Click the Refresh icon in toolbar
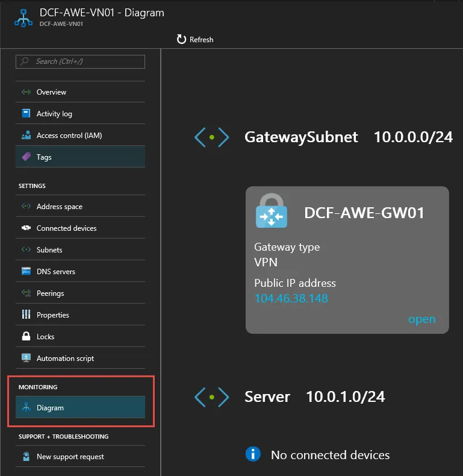This screenshot has height=476, width=463. (x=181, y=39)
